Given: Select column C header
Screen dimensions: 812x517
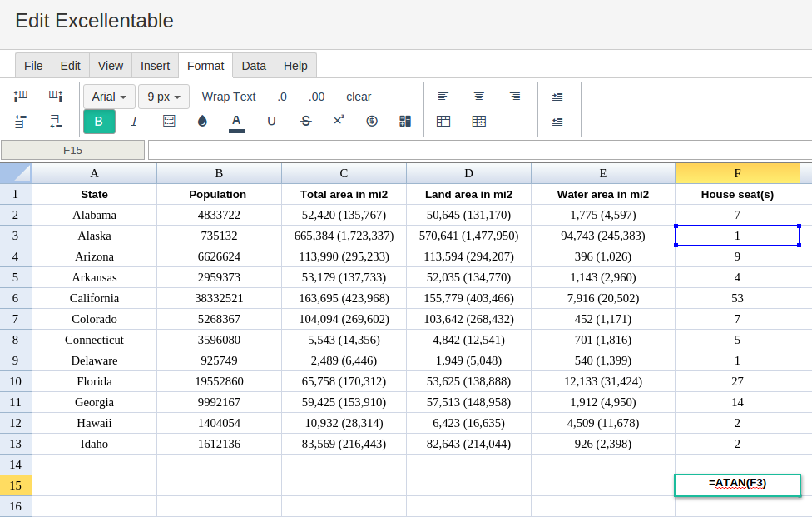Looking at the screenshot, I should [344, 173].
